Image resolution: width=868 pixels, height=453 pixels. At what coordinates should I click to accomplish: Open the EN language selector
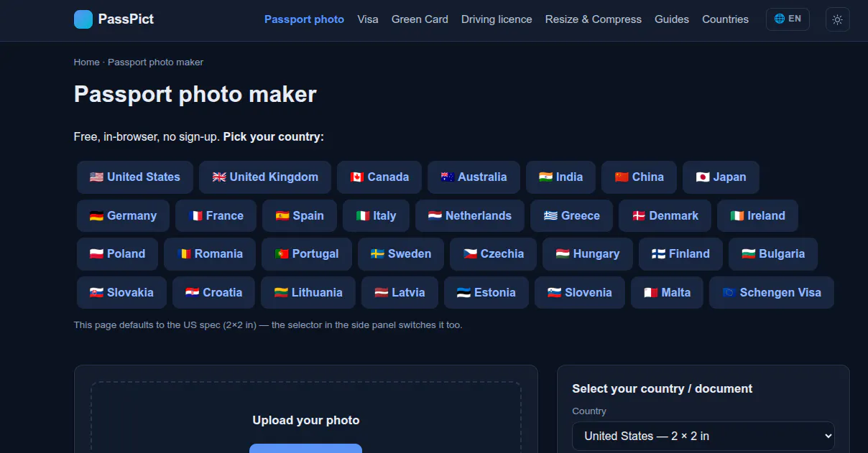[788, 19]
